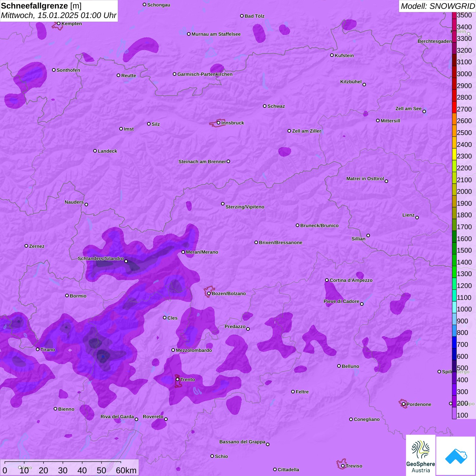Select the Feltre marker dot
The height and width of the screenshot is (476, 476).
(293, 392)
